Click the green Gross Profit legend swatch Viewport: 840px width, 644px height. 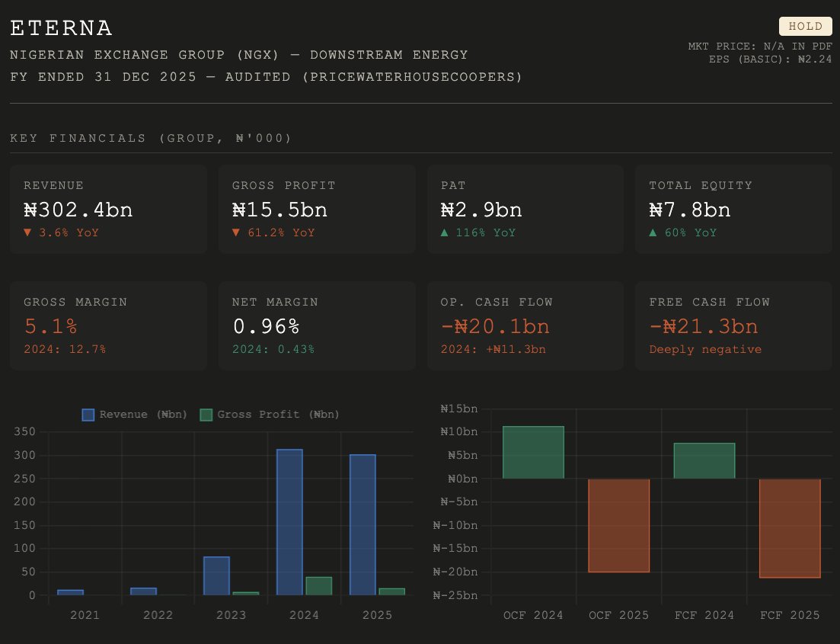[206, 415]
